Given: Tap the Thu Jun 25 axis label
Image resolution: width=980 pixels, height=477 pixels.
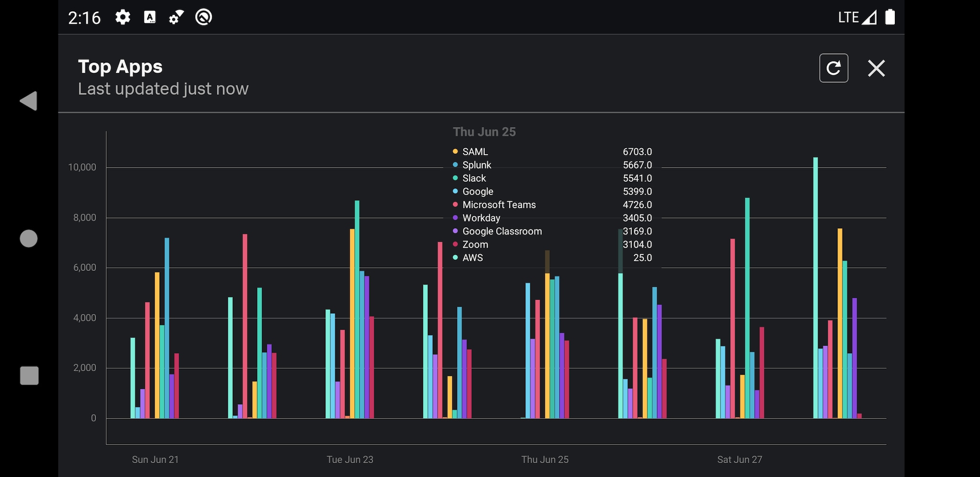Looking at the screenshot, I should pyautogui.click(x=545, y=460).
